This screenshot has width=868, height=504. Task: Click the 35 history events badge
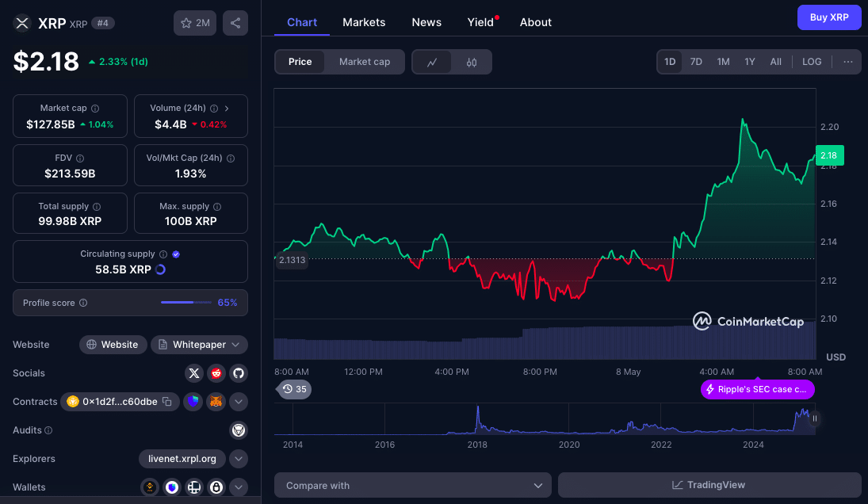pos(295,389)
